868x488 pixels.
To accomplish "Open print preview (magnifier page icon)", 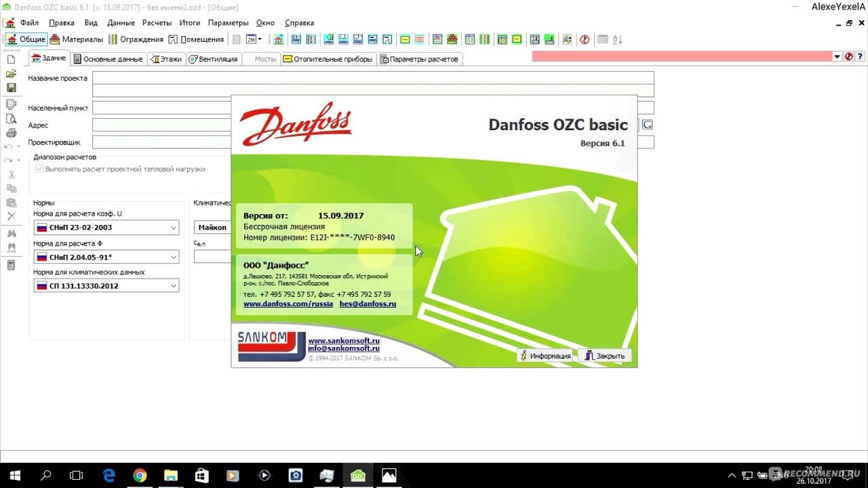I will [x=11, y=118].
